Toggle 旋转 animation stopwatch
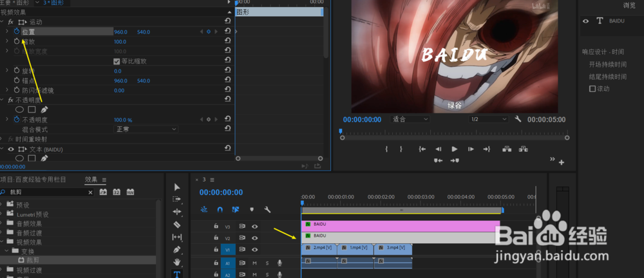This screenshot has width=644, height=278. 17,71
